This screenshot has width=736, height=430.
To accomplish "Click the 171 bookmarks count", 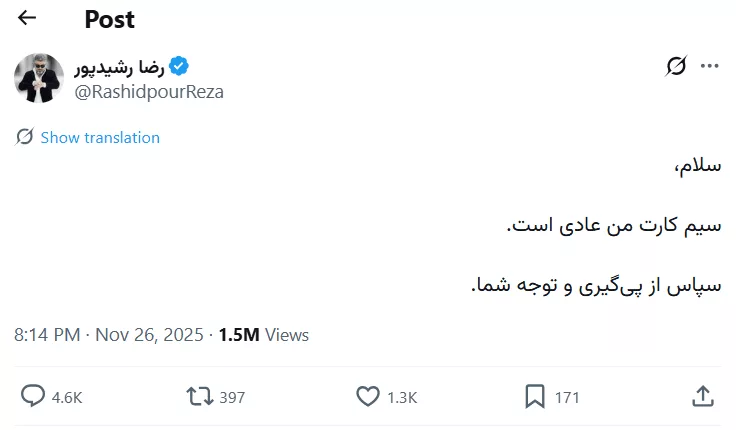I will [567, 397].
